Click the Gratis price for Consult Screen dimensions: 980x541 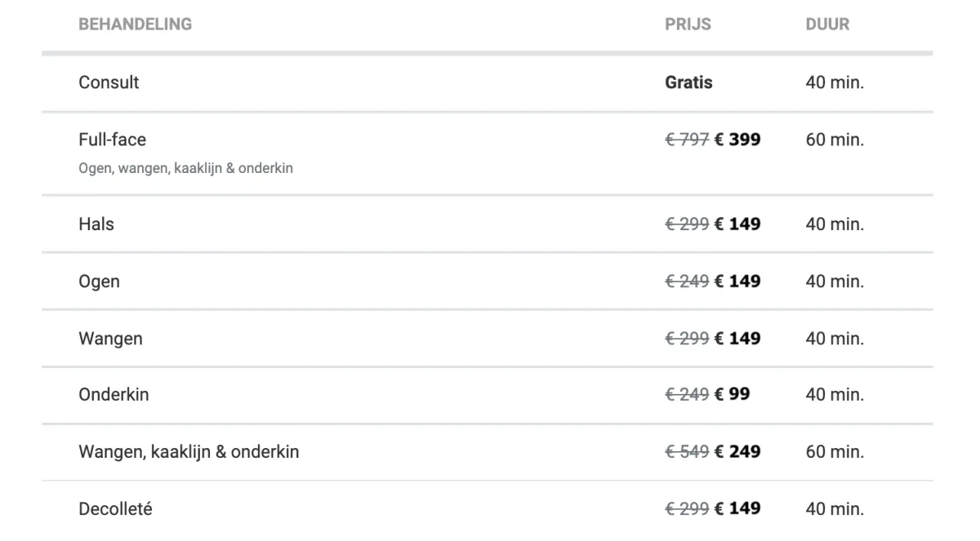tap(688, 82)
